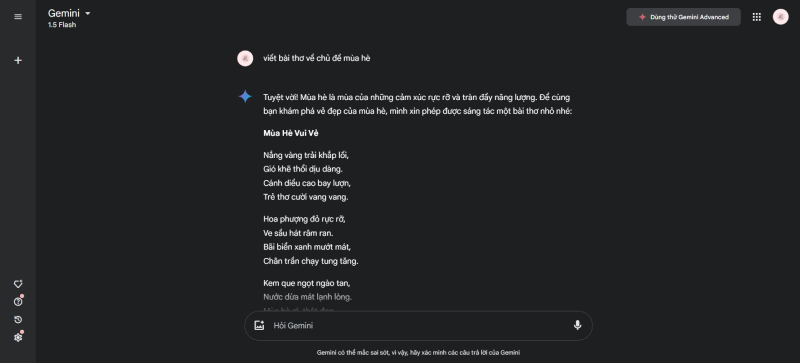Click the Dùng thử Gemini Advanced button
This screenshot has height=363, width=800.
[x=683, y=17]
